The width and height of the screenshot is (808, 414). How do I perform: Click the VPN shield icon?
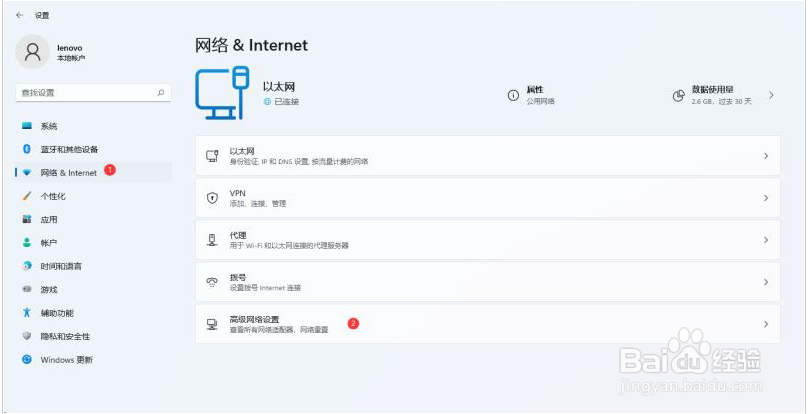(x=212, y=198)
